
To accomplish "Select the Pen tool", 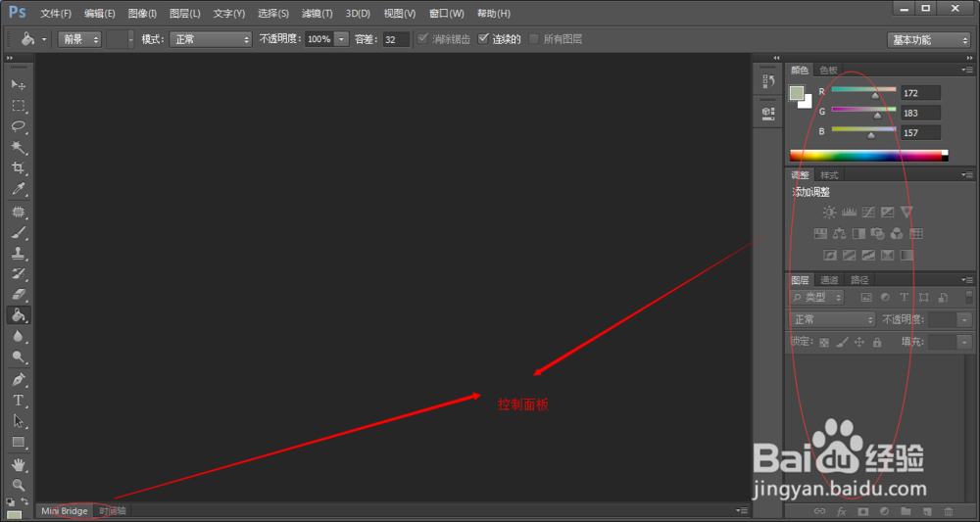I will [18, 380].
